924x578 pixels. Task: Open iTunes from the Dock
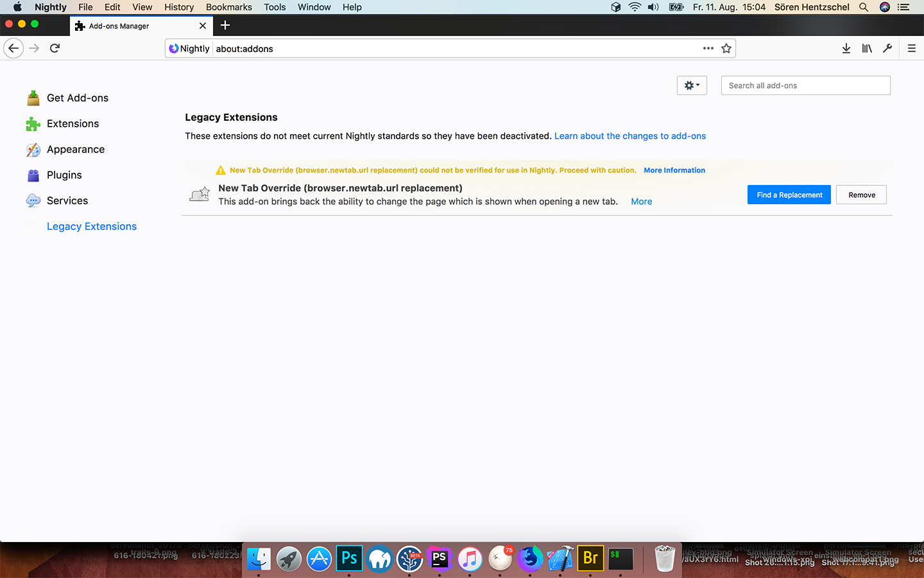pyautogui.click(x=470, y=559)
